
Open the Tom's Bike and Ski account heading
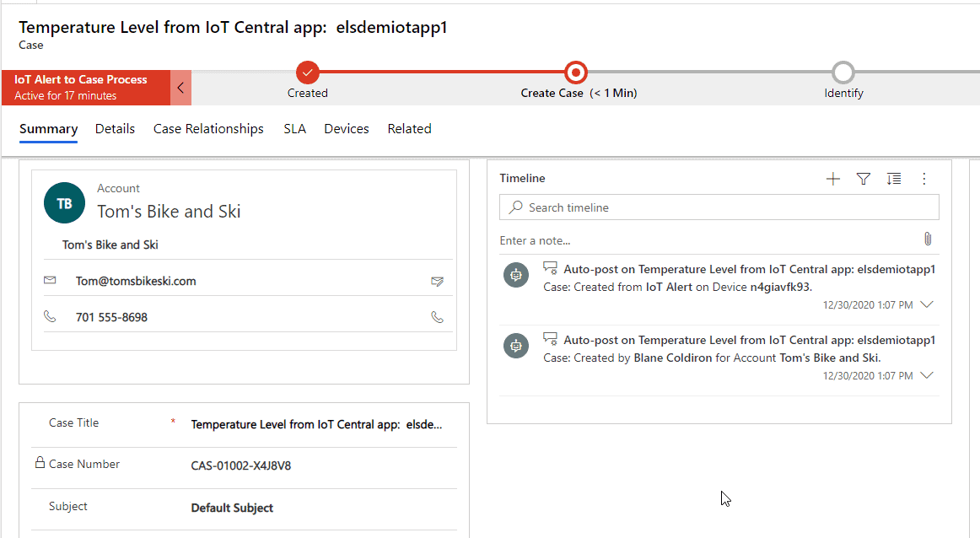[169, 211]
